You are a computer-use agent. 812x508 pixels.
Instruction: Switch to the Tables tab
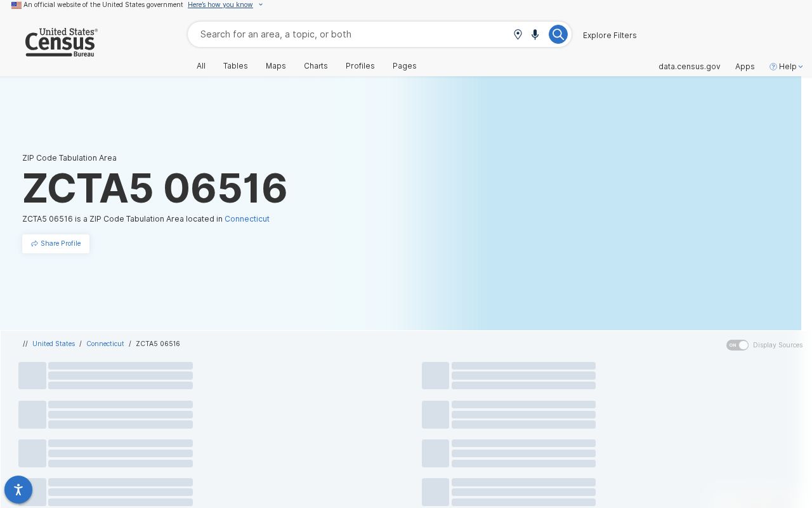point(235,66)
